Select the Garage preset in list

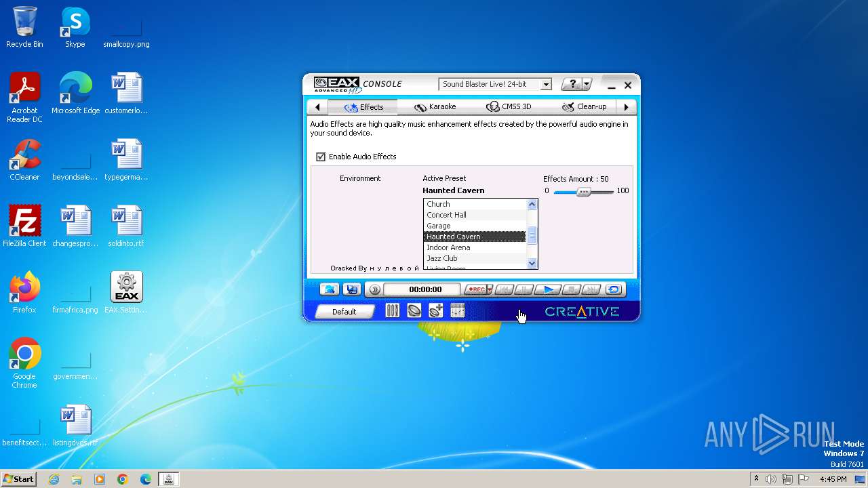point(474,226)
